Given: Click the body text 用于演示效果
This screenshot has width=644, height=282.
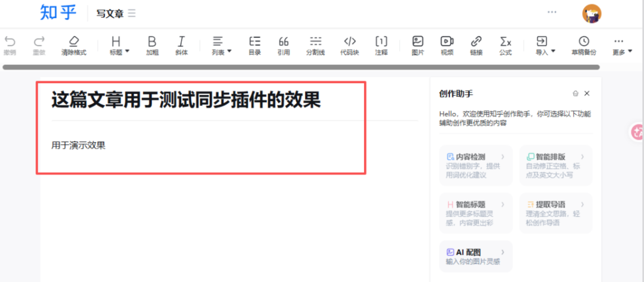Looking at the screenshot, I should (78, 145).
